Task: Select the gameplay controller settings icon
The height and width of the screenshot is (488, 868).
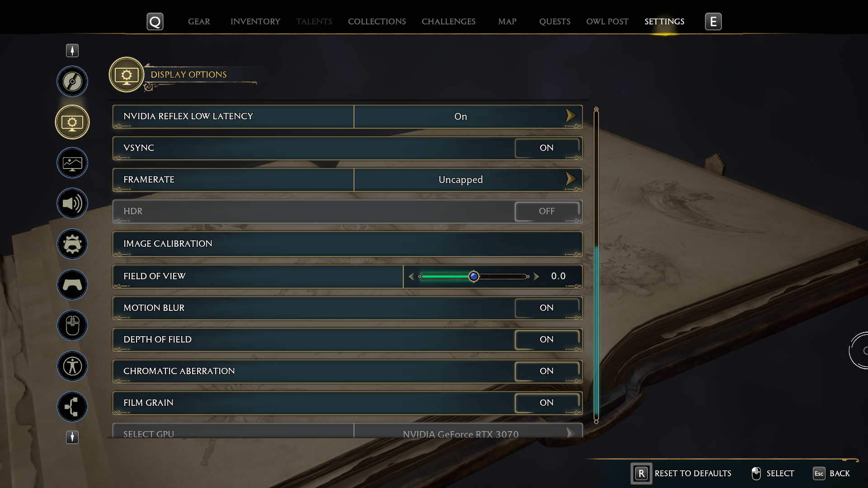Action: click(x=72, y=284)
